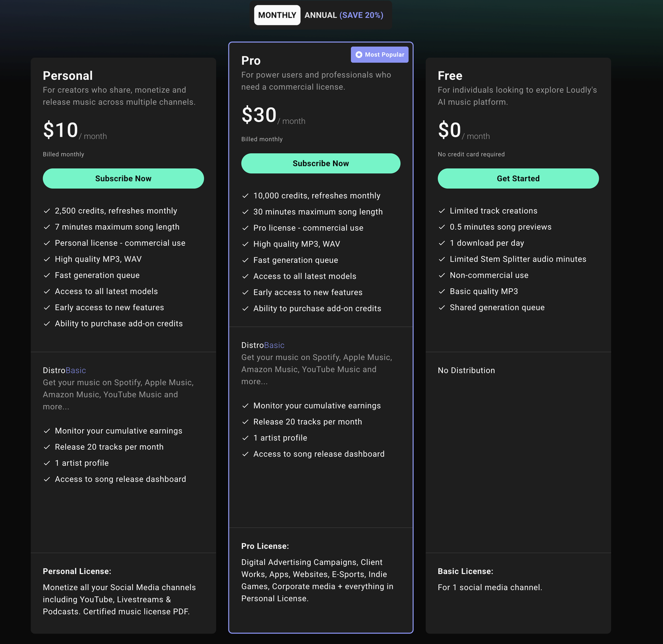Select the Personal plan heading

click(68, 76)
